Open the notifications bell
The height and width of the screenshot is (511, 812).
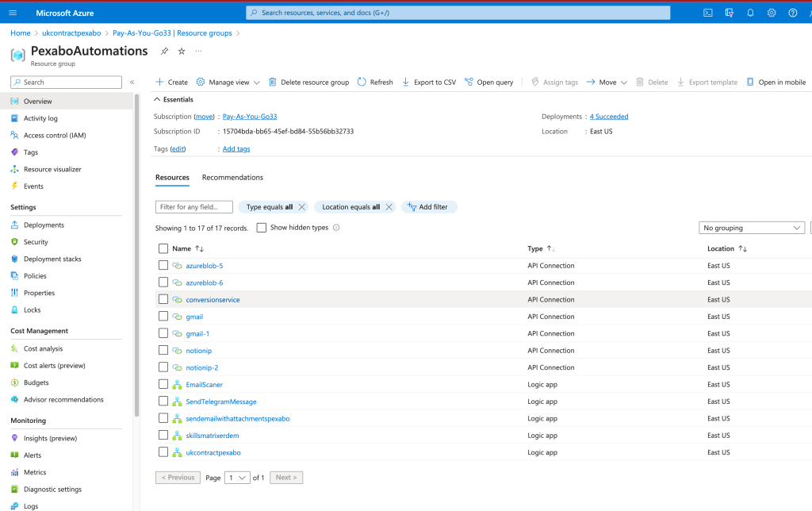point(750,13)
